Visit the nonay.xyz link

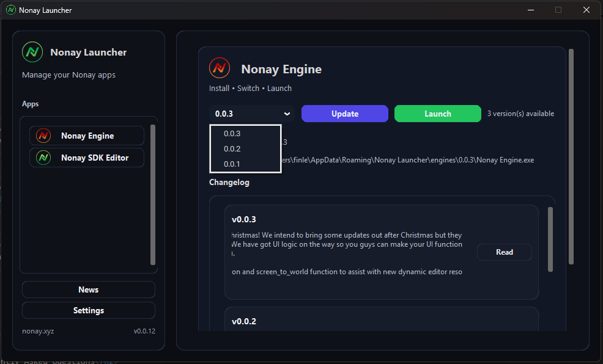[37, 330]
